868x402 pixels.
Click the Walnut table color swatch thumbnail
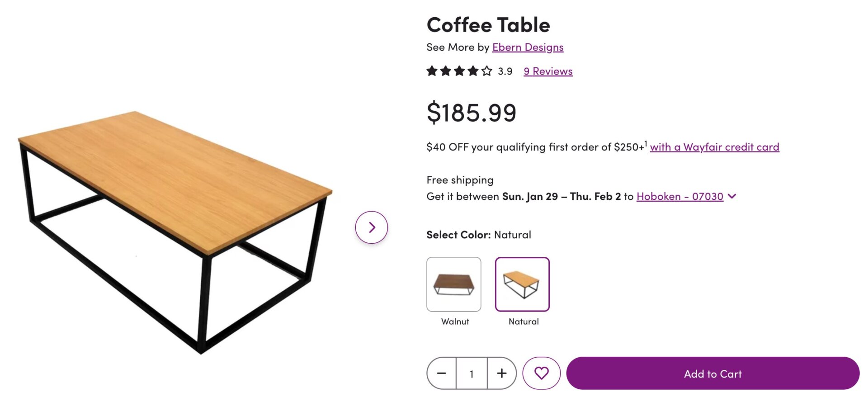[x=454, y=284]
